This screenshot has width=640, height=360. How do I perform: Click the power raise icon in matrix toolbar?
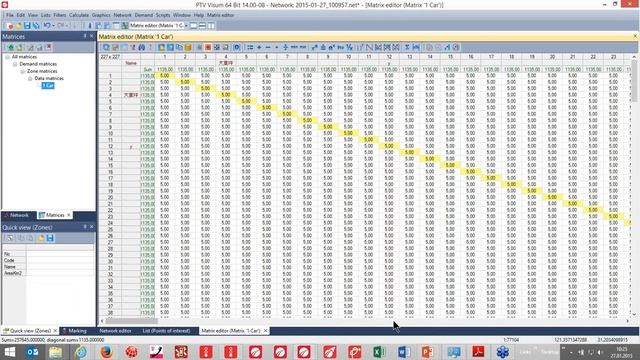click(314, 47)
